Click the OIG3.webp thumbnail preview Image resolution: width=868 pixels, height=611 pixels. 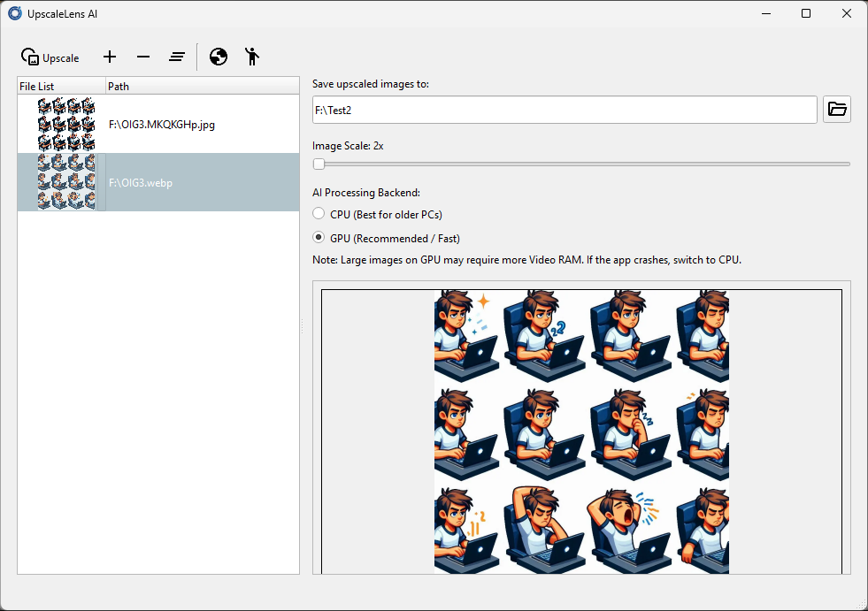pos(66,182)
